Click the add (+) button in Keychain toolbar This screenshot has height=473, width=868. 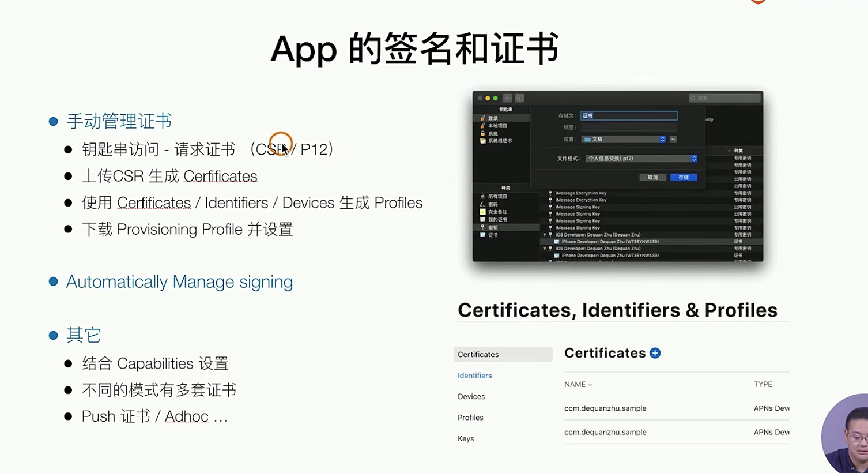[508, 99]
